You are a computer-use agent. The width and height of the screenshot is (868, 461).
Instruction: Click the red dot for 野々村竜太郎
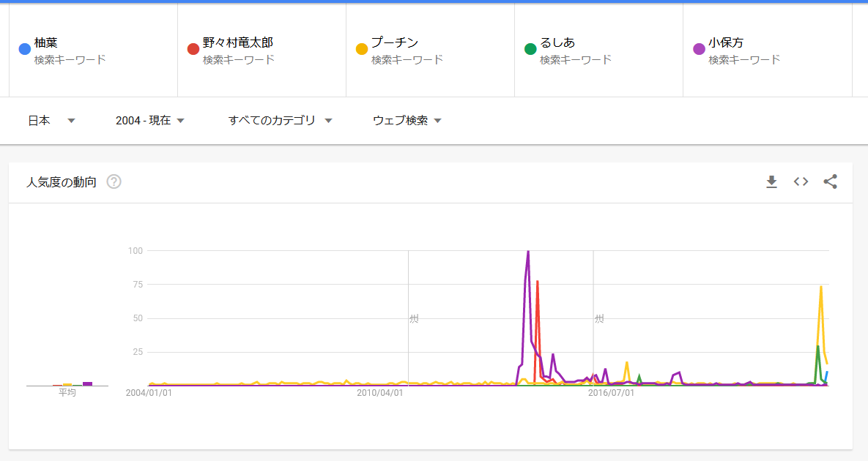(193, 49)
